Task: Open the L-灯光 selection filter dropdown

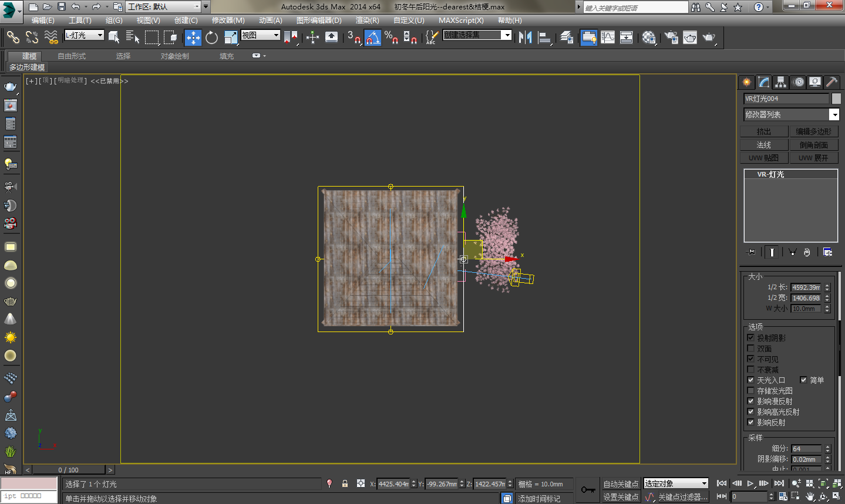Action: tap(84, 35)
